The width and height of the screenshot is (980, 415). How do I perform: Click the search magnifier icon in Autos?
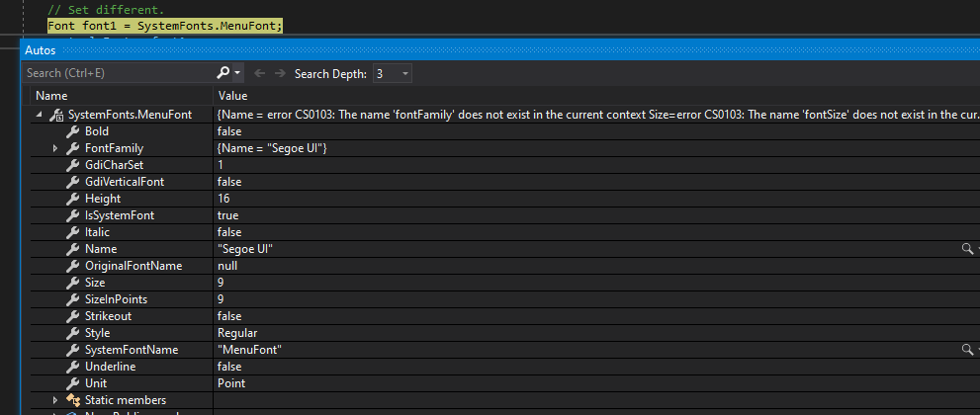click(x=223, y=73)
